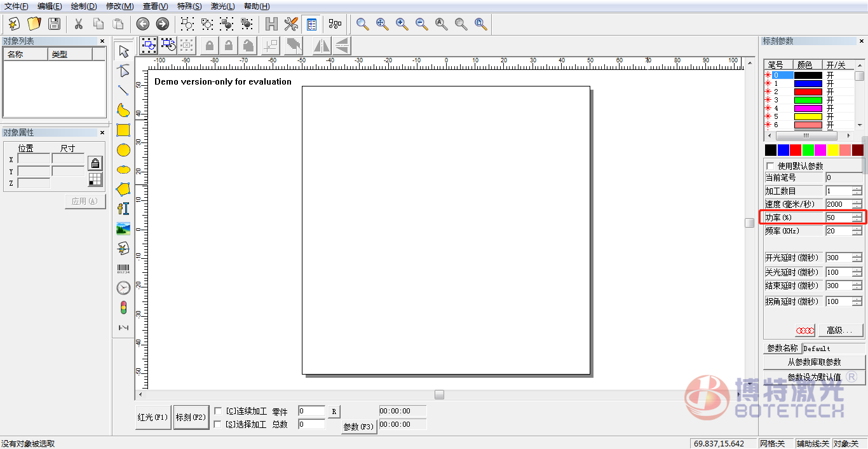Adjust the 结束延时 spinner arrows
Image resolution: width=868 pixels, height=449 pixels.
point(857,286)
